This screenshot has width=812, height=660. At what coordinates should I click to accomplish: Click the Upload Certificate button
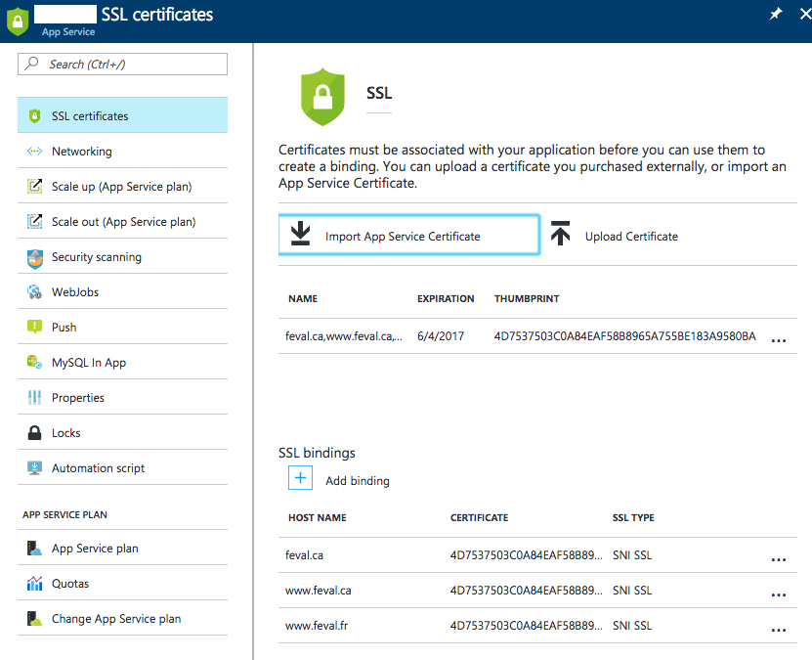tap(616, 235)
